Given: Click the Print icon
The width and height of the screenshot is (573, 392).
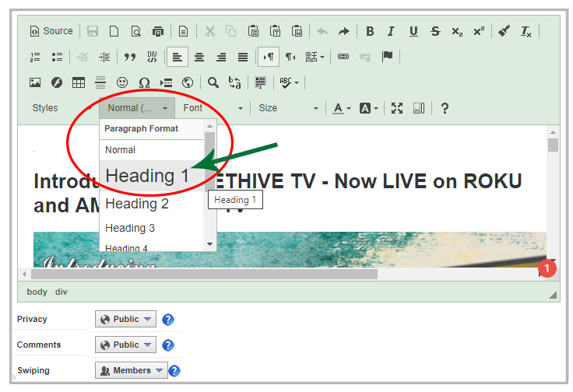Looking at the screenshot, I should pos(158,31).
